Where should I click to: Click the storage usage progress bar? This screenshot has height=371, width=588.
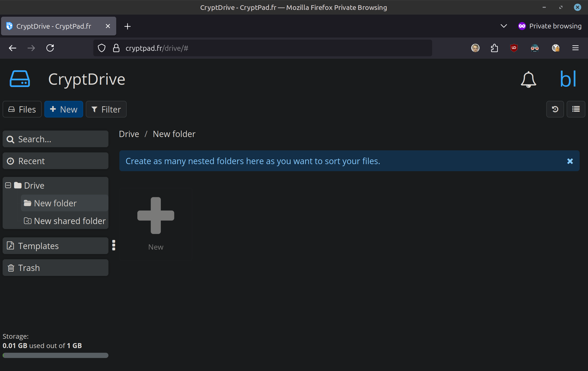pos(55,355)
